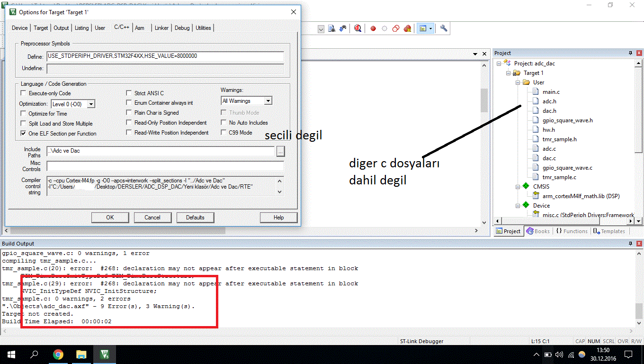
Task: Insert breakpoint with the solid red dot icon
Action: (373, 28)
